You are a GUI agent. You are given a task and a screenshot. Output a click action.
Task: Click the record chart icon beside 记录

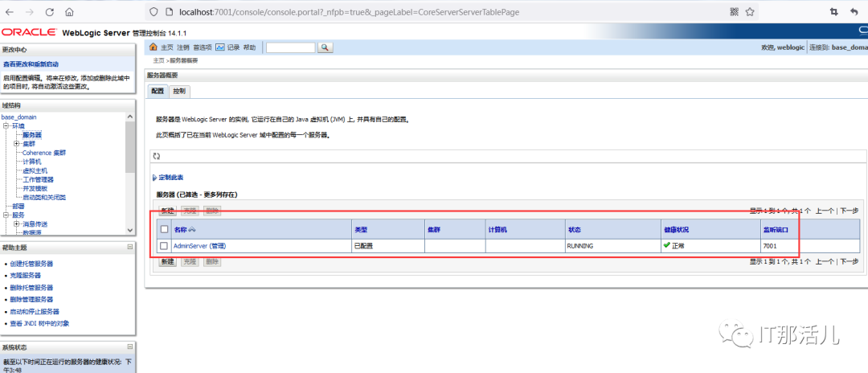[x=219, y=47]
